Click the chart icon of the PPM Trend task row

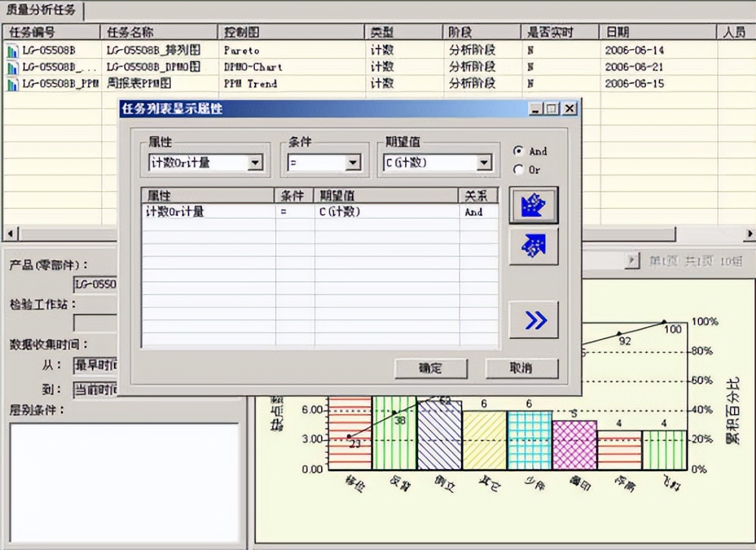point(12,84)
